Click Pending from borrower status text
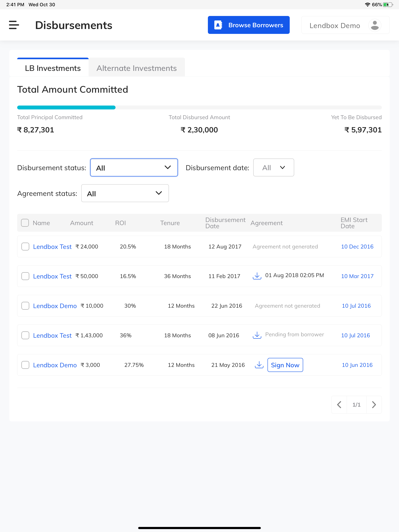This screenshot has width=399, height=532. tap(294, 334)
